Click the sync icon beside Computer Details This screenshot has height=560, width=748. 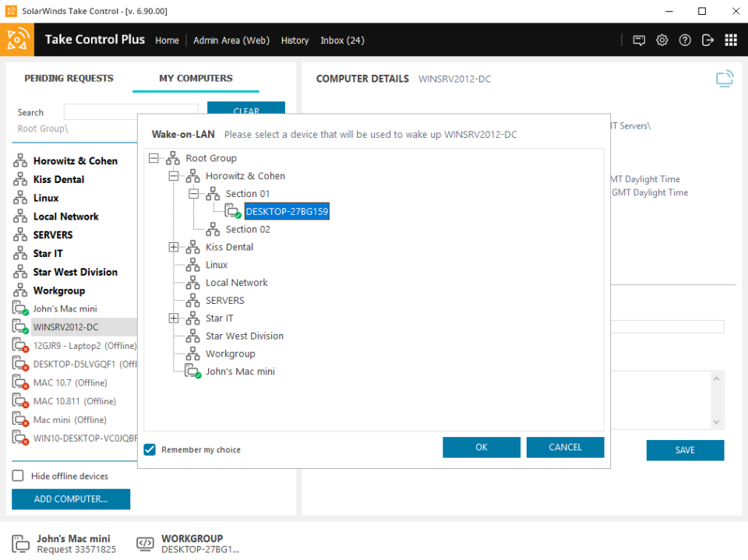(x=724, y=78)
